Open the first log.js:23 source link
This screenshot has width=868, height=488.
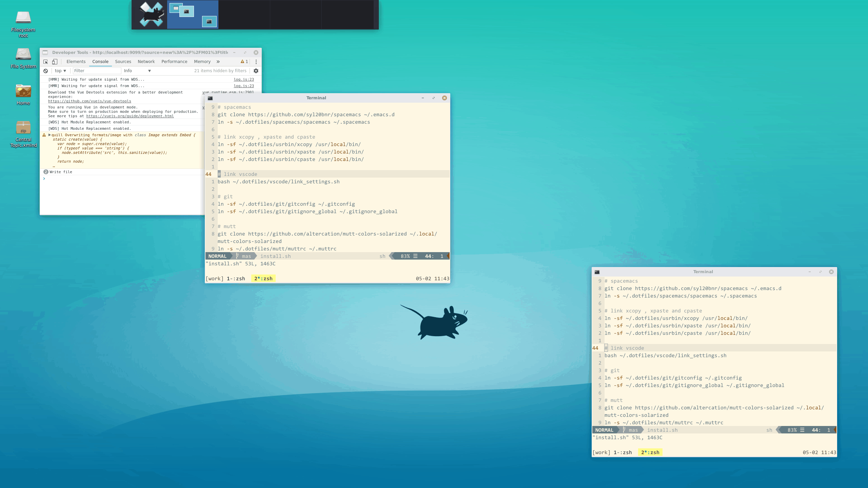(244, 80)
